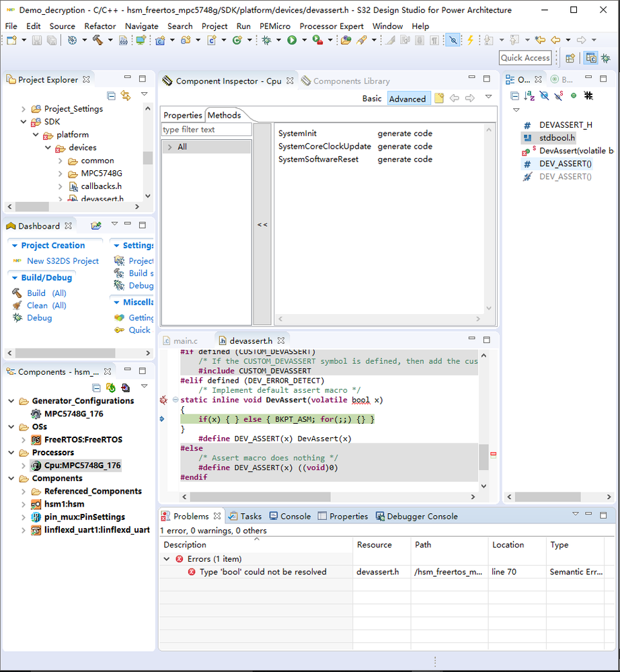Open the Console tab

290,517
